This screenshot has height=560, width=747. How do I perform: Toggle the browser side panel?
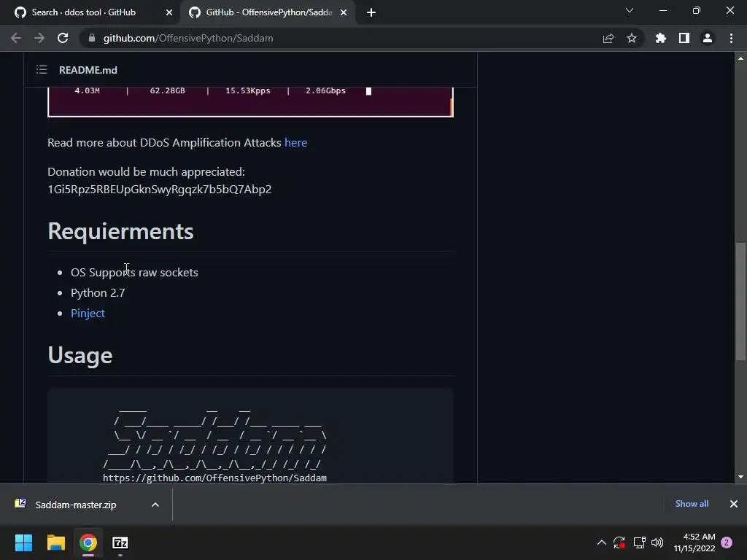684,38
